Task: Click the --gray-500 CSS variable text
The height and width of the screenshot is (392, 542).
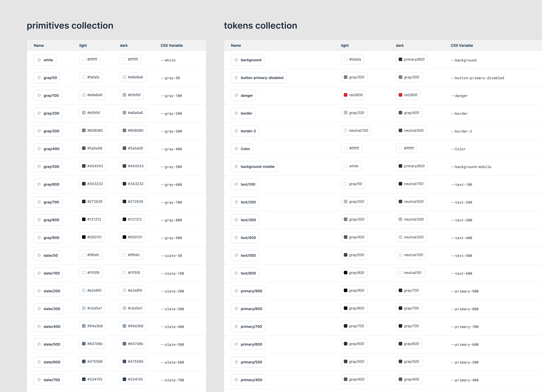Action: point(171,167)
